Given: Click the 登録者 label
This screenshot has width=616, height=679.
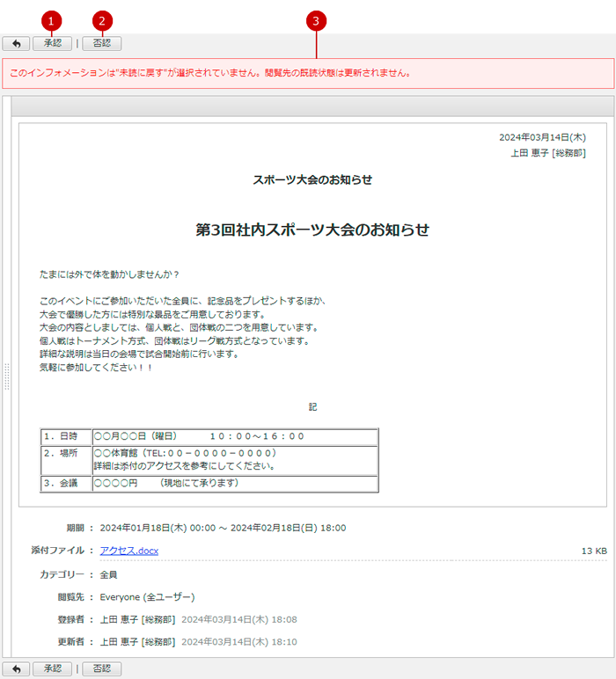Looking at the screenshot, I should pos(71,620).
